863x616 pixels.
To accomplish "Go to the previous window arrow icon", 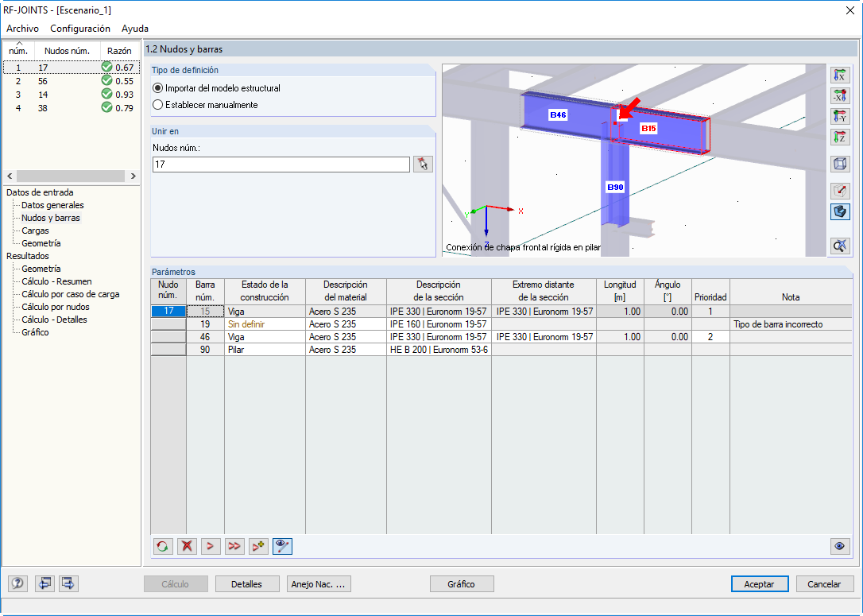I will tap(45, 583).
